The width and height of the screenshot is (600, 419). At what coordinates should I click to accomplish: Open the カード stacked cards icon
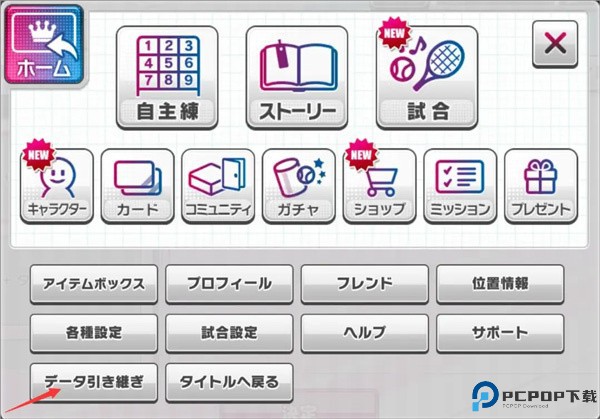click(138, 186)
